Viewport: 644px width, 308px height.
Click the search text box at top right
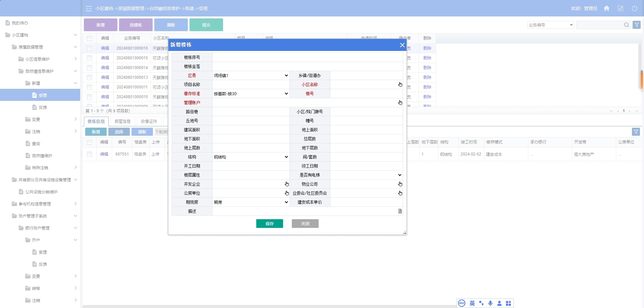coord(600,25)
